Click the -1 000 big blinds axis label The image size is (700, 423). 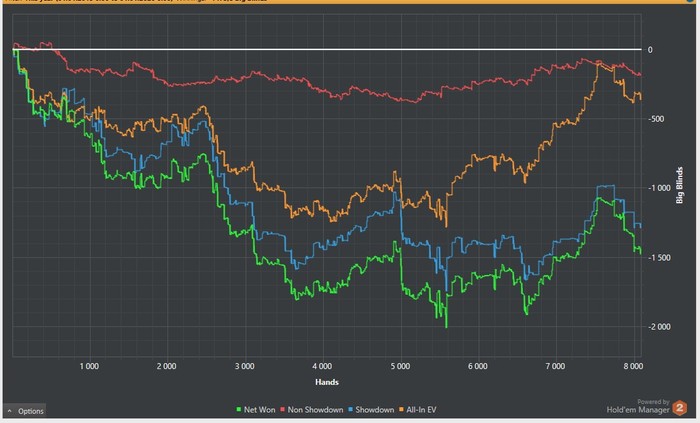coord(660,188)
